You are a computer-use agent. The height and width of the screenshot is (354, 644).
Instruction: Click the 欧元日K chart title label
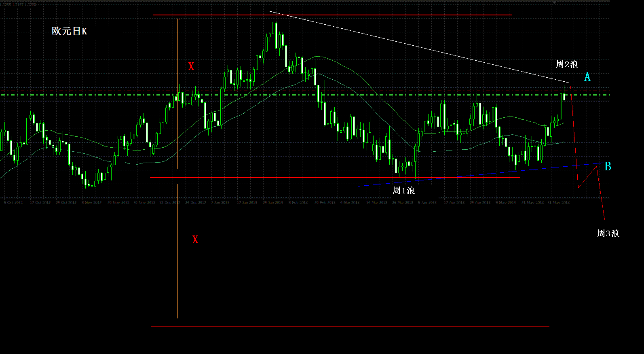(x=69, y=31)
